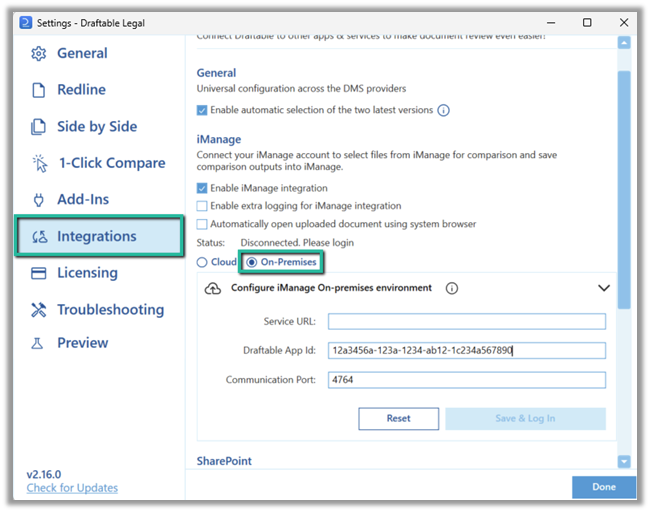Click the Integrations sync icon
The height and width of the screenshot is (512, 650).
[x=40, y=237]
